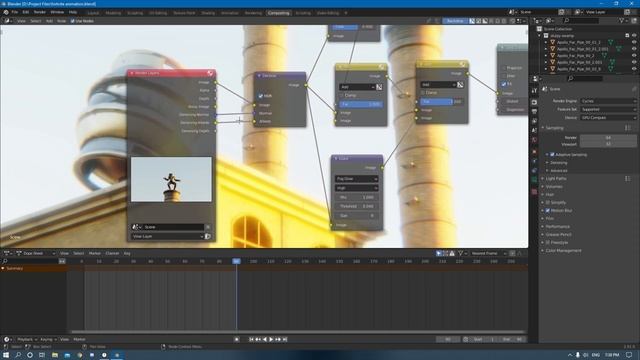The width and height of the screenshot is (640, 360).
Task: Adjust Fac slider in first Mix node
Action: pos(361,104)
